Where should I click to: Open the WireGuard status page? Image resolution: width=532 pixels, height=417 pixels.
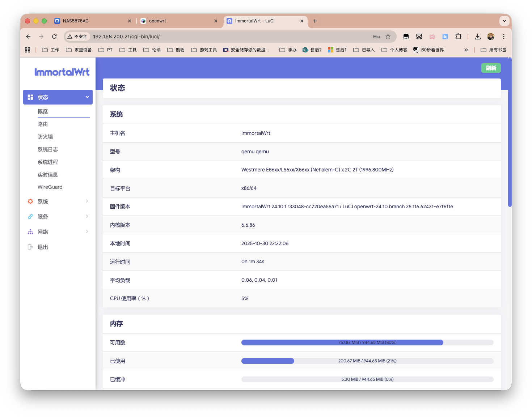(50, 187)
